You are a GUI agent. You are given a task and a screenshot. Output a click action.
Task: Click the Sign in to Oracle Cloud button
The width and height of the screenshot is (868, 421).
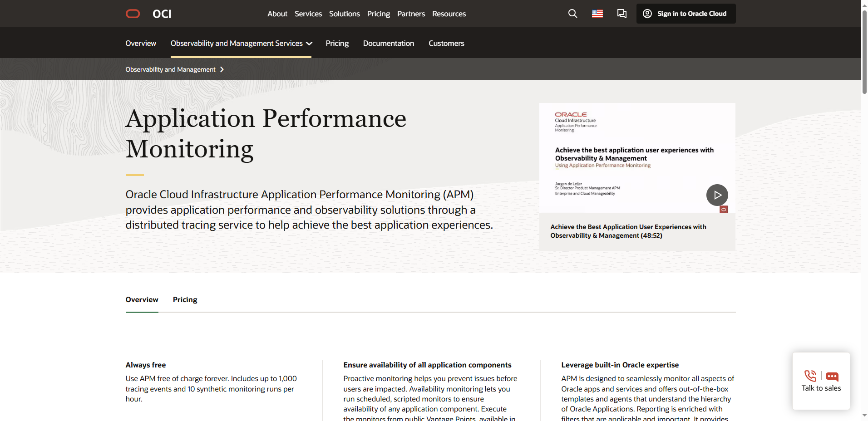click(686, 14)
